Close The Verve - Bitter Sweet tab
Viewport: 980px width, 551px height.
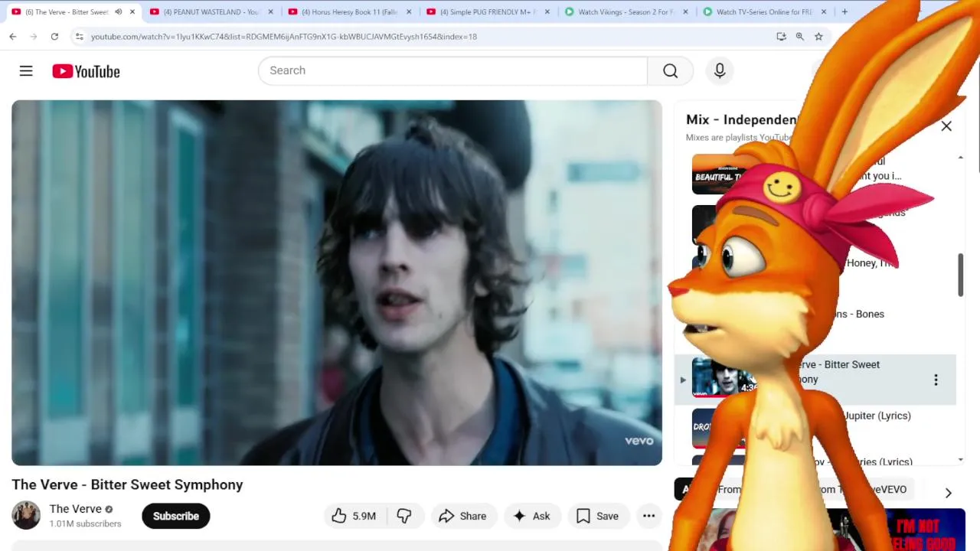click(132, 11)
